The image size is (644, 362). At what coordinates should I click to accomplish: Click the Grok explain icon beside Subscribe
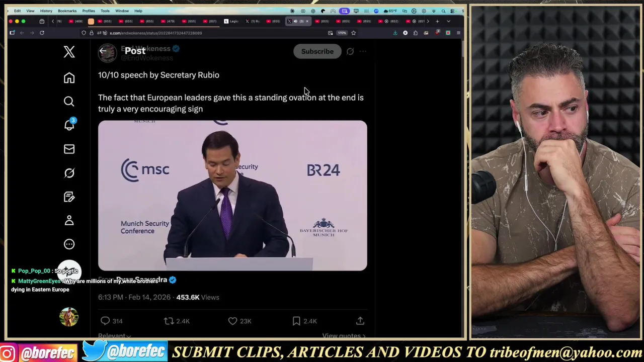point(350,51)
